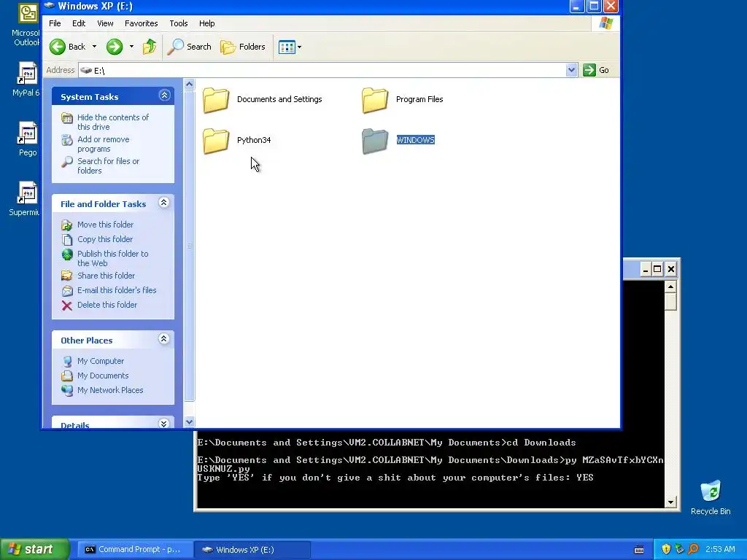This screenshot has height=560, width=747.
Task: Open the Microsoft Outlook desktop icon
Action: (27, 26)
